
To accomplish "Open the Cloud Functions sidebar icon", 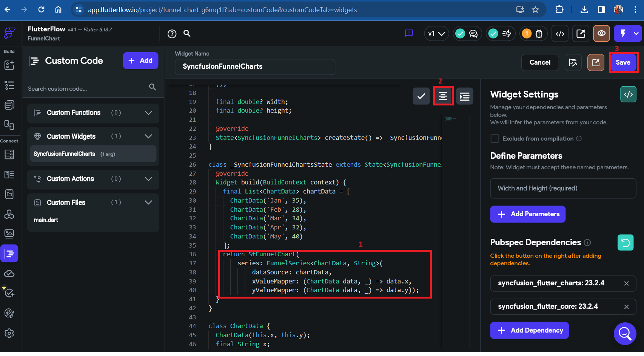I will click(x=9, y=273).
